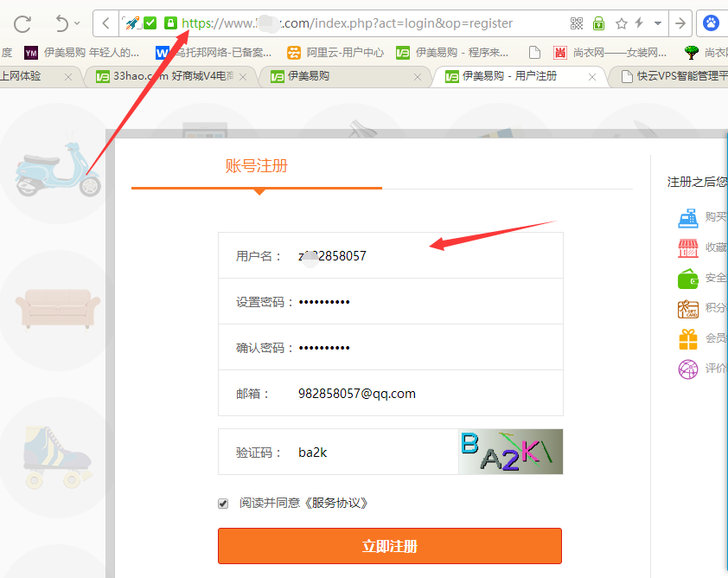
Task: Click the 立即注册 button
Action: click(x=390, y=546)
